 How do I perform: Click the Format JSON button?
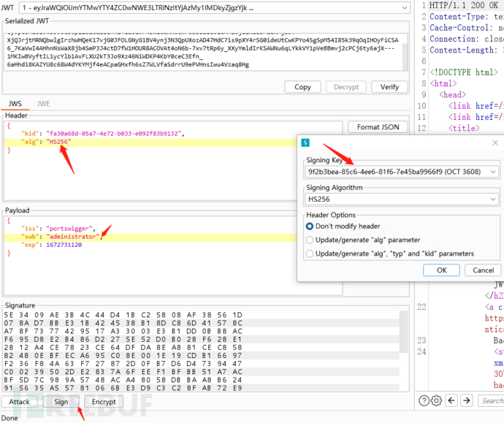(x=377, y=127)
